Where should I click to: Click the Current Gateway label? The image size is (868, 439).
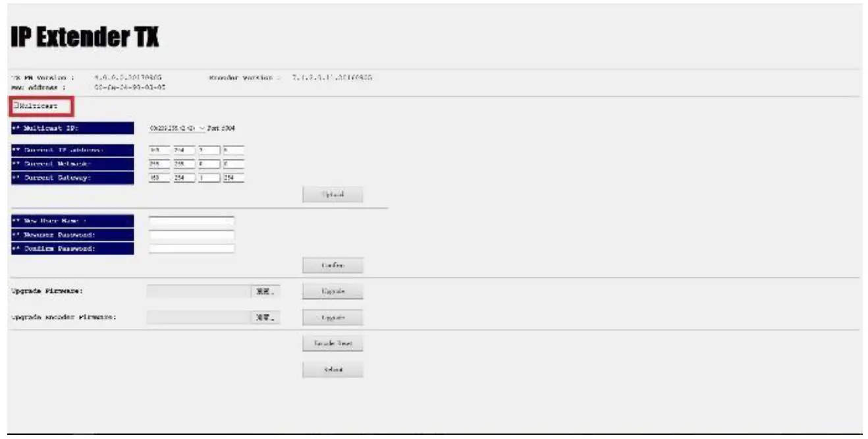pyautogui.click(x=72, y=178)
